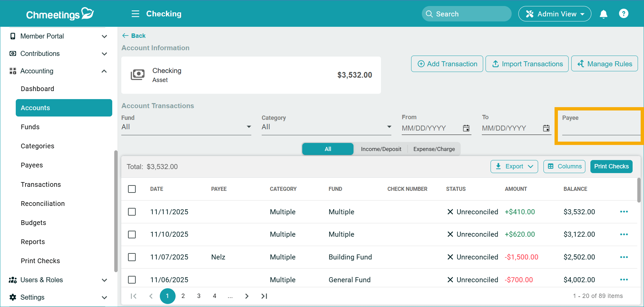644x307 pixels.
Task: Click the Users & Roles people icon
Action: point(13,280)
